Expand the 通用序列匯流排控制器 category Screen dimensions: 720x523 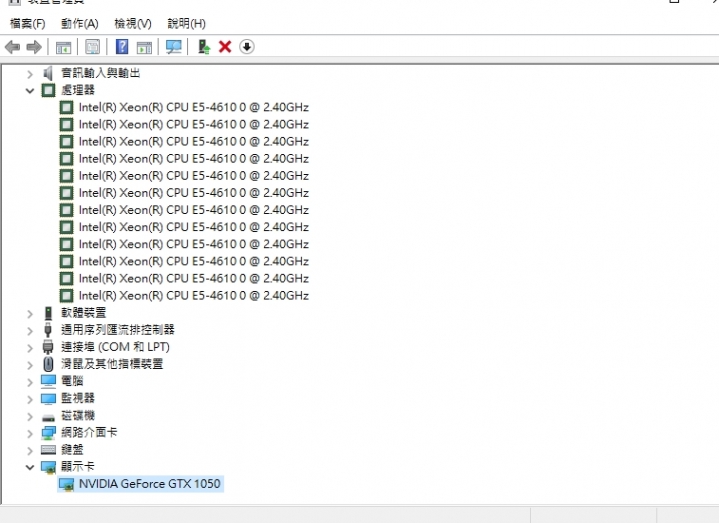(x=30, y=331)
